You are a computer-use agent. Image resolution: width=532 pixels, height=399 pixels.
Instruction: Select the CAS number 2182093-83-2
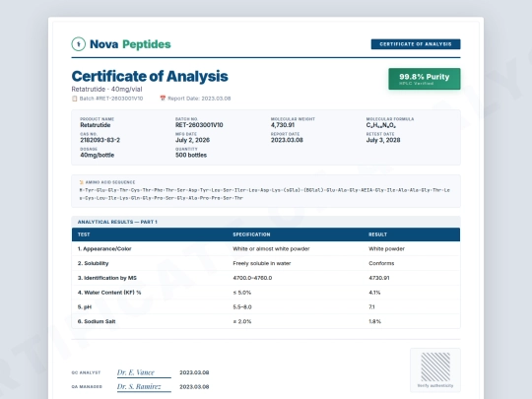click(x=100, y=140)
